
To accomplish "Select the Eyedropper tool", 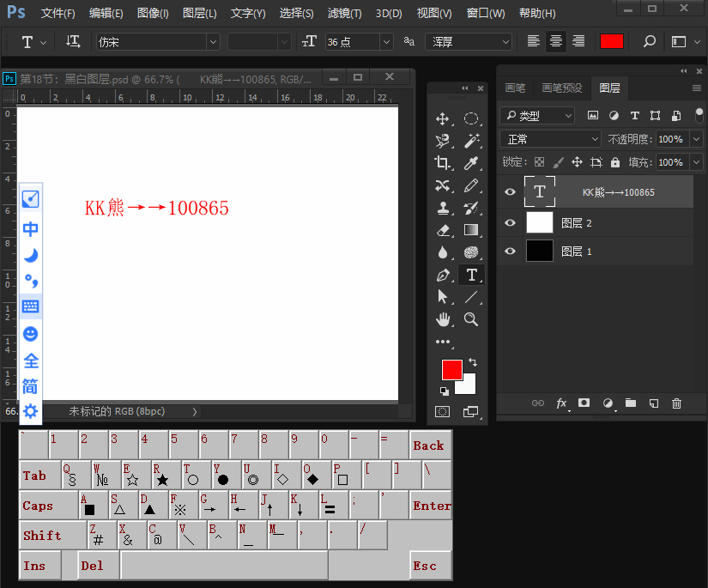I will (x=471, y=163).
